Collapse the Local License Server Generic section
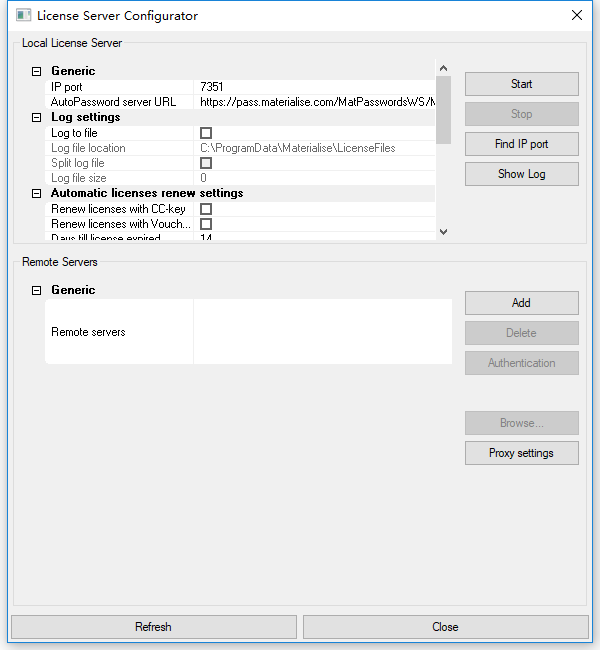The image size is (600, 650). (x=36, y=71)
